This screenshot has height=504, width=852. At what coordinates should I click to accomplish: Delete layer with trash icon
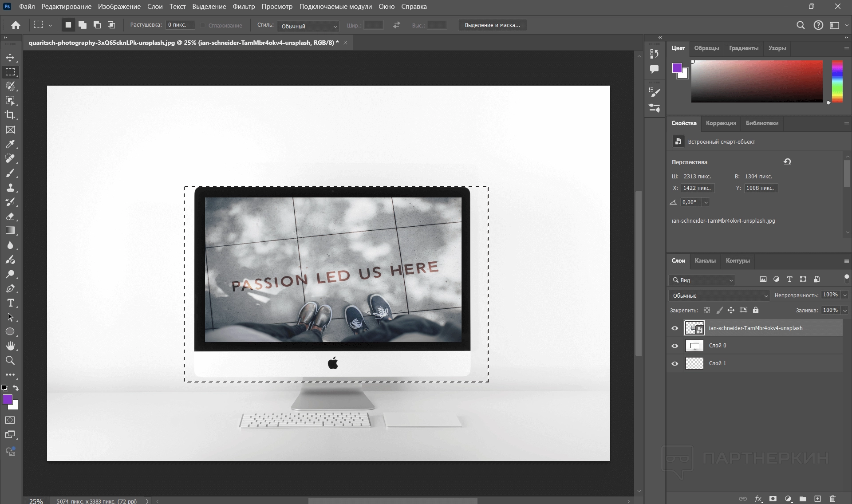pyautogui.click(x=832, y=499)
